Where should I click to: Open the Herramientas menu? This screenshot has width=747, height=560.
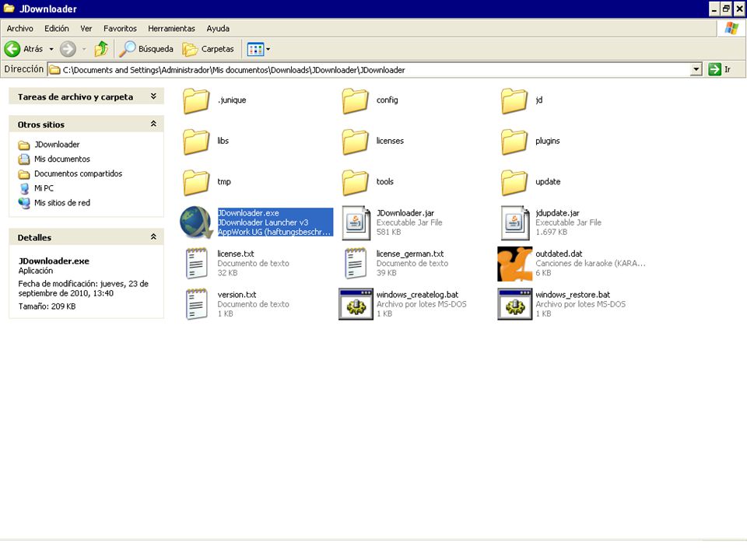171,29
